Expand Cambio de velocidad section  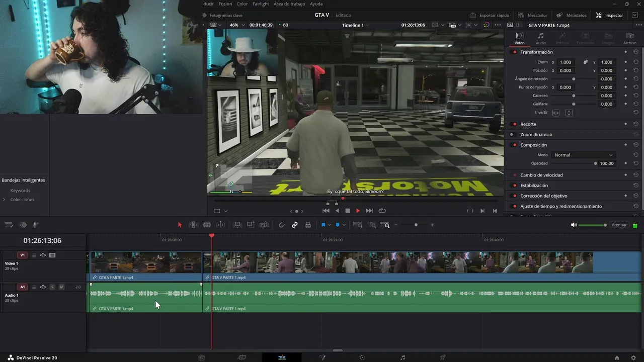click(x=541, y=175)
